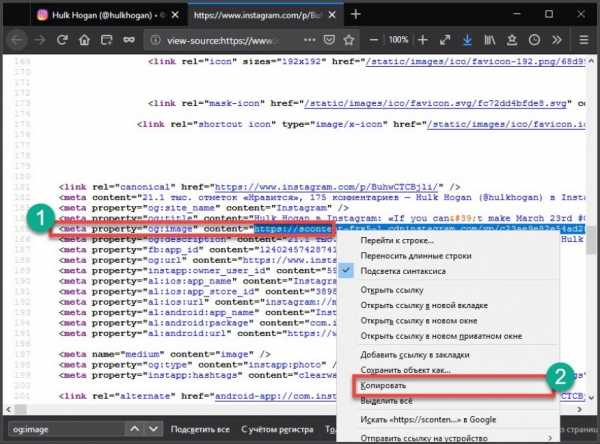Viewport: 600px width, 444px height.
Task: Find next match down-arrow button
Action: click(153, 429)
